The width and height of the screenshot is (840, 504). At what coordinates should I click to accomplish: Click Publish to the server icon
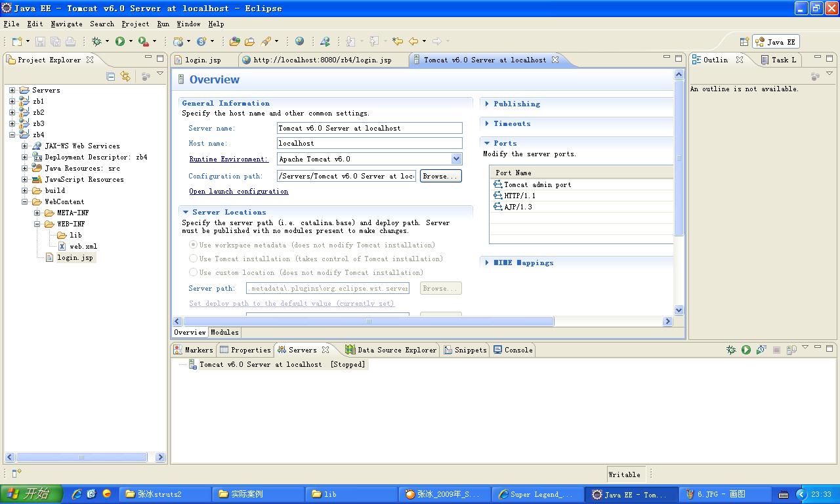(x=791, y=350)
